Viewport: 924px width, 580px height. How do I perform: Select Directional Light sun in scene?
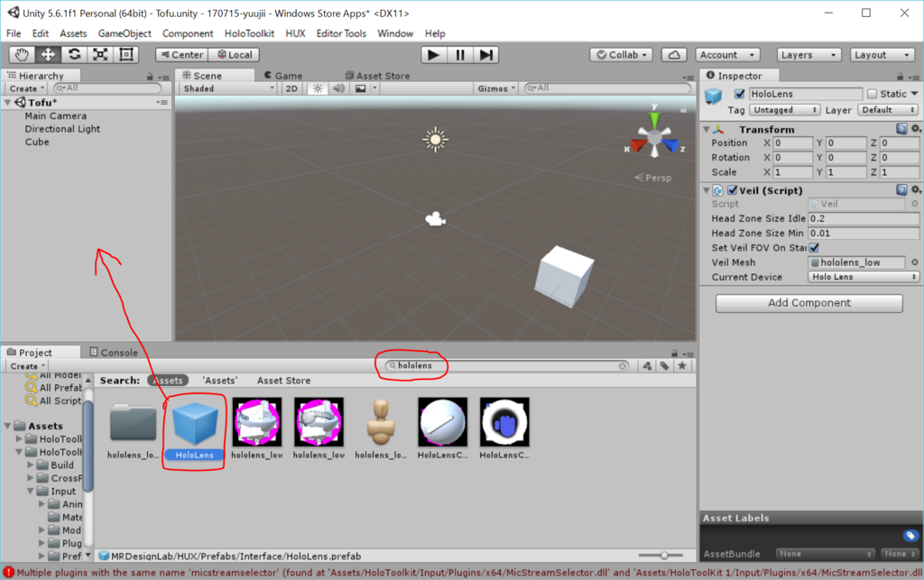pyautogui.click(x=436, y=140)
